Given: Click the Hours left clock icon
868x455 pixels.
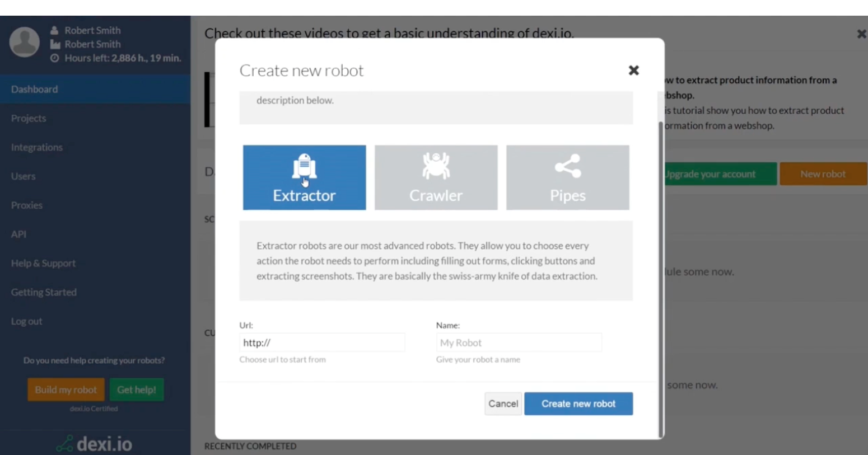Looking at the screenshot, I should click(x=54, y=58).
